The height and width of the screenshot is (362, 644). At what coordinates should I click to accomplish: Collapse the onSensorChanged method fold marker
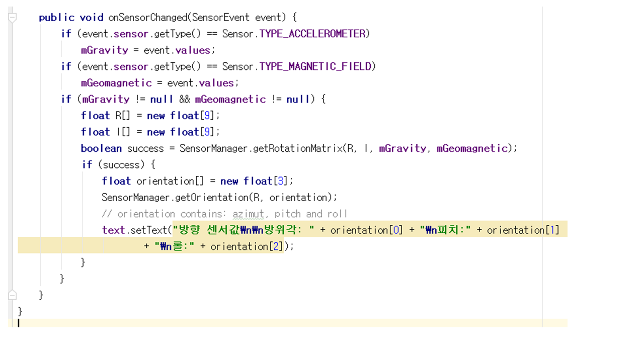tap(13, 18)
